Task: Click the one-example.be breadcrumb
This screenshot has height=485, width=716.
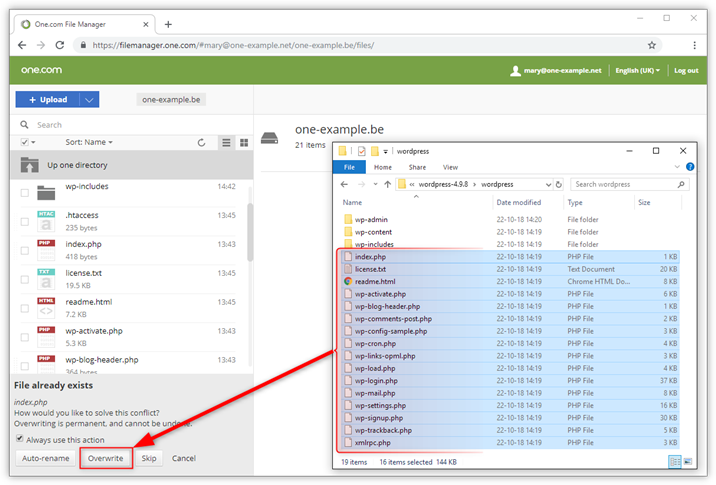Action: point(171,100)
